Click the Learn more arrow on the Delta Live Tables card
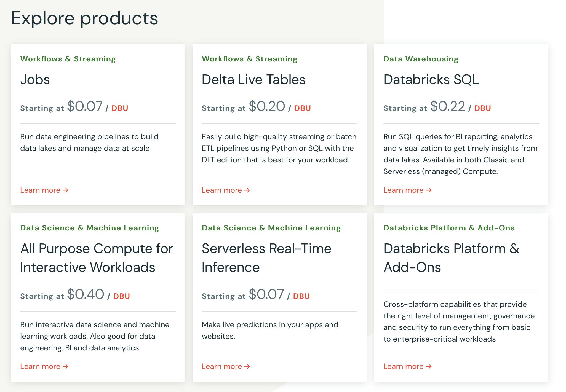 tap(247, 190)
